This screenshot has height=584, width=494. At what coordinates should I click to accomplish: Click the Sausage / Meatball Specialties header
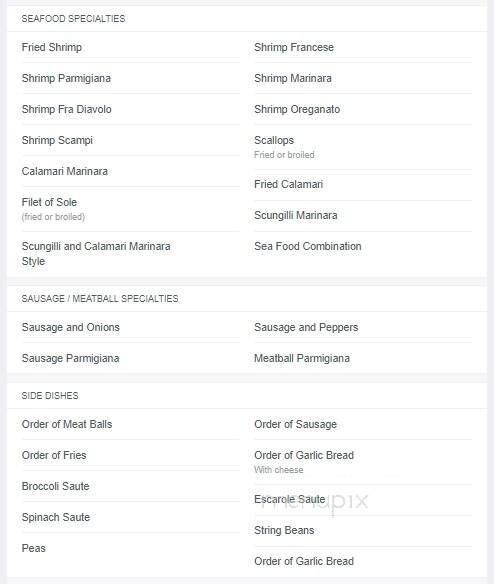(100, 299)
